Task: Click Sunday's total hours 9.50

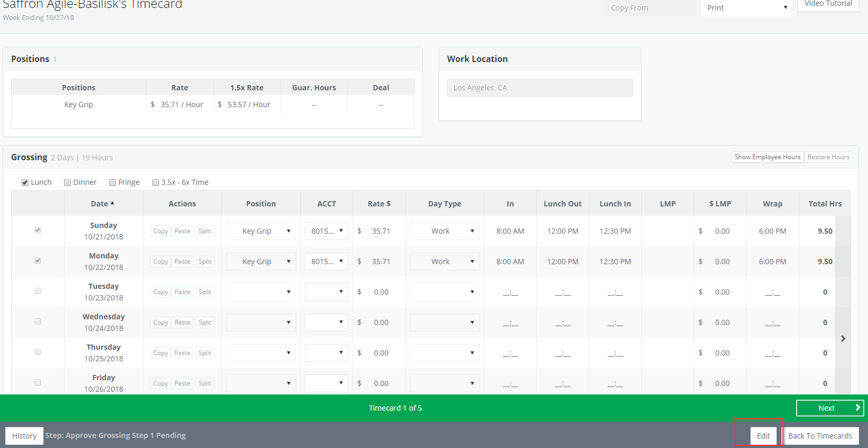Action: click(x=825, y=231)
